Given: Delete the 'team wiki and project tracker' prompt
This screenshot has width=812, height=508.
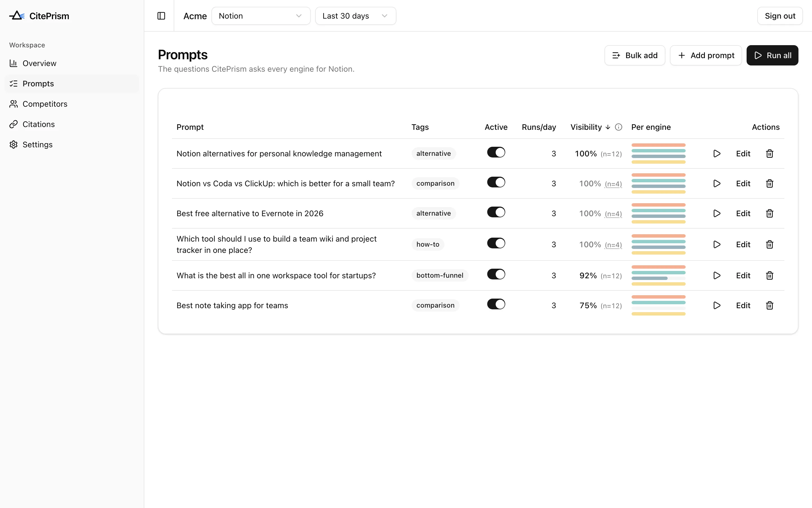Looking at the screenshot, I should [x=769, y=244].
